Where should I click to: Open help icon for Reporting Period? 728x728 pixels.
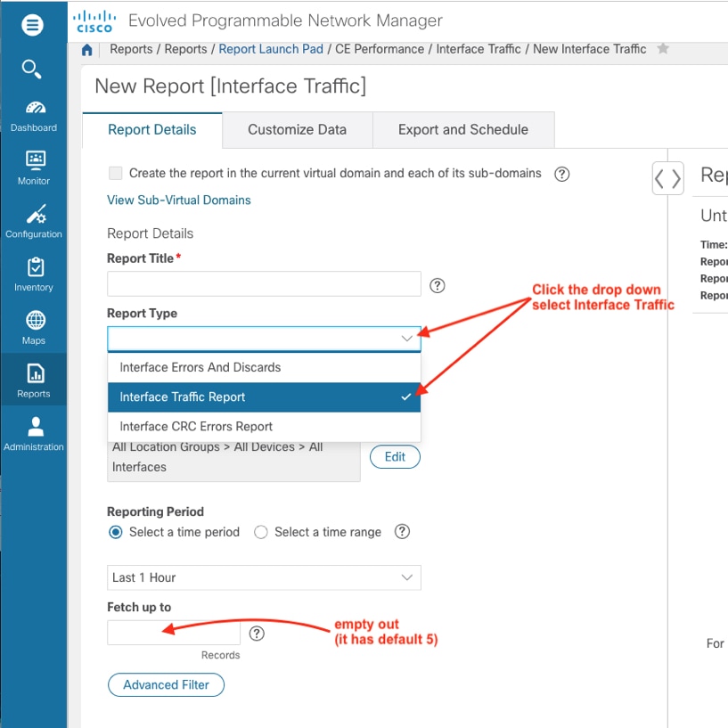[402, 532]
